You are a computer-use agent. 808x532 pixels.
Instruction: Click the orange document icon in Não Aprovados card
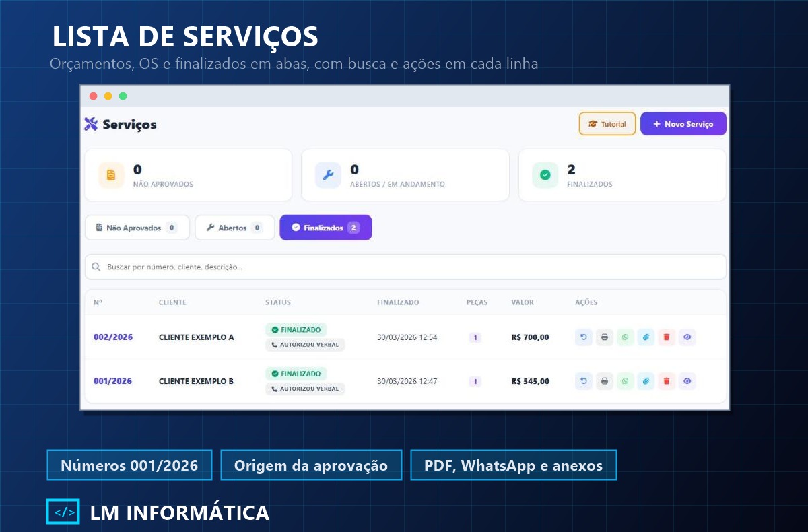click(111, 175)
